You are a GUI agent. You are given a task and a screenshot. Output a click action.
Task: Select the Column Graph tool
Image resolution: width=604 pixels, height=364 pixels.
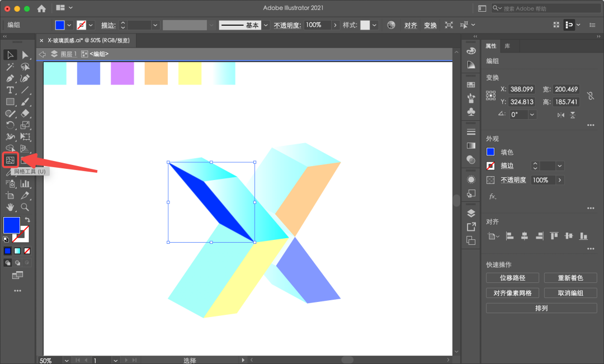click(25, 184)
